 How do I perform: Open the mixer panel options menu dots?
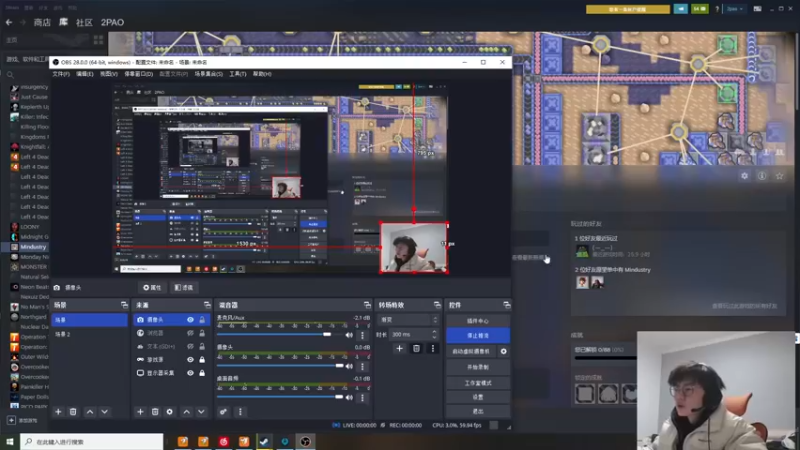click(x=240, y=412)
